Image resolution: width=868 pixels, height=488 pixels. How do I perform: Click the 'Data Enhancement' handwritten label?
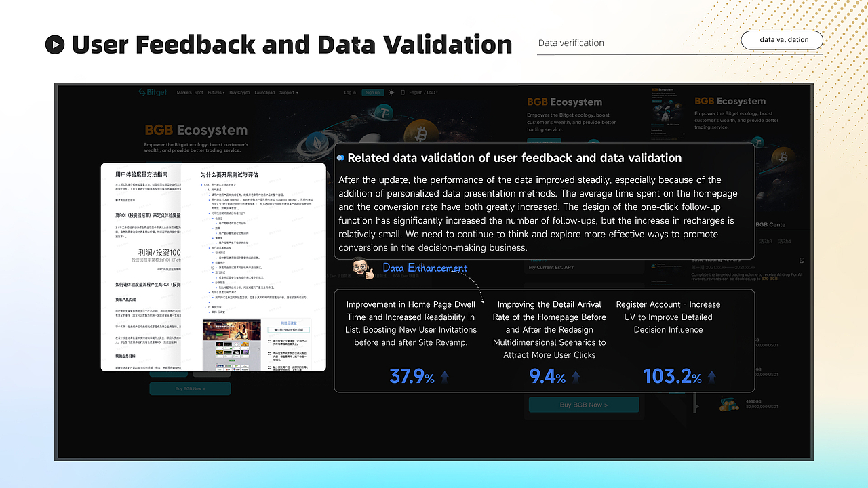coord(425,268)
